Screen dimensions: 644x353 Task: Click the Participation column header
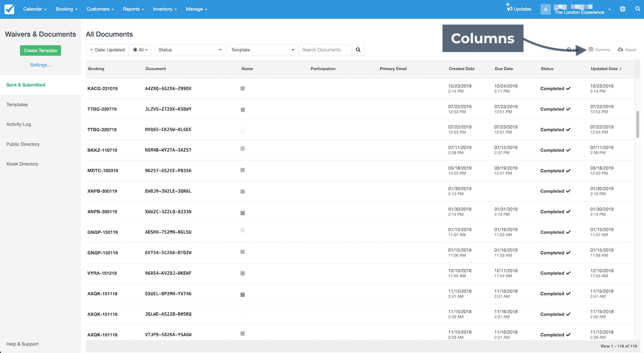click(323, 69)
